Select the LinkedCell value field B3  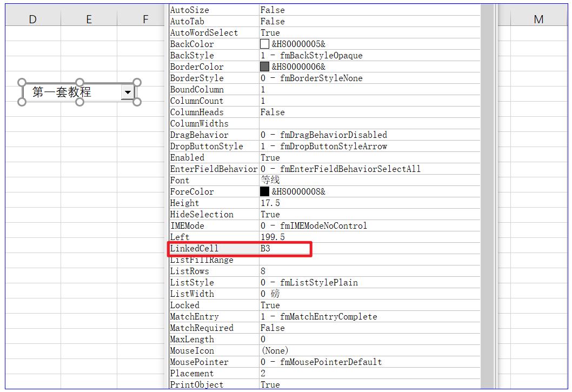[284, 249]
